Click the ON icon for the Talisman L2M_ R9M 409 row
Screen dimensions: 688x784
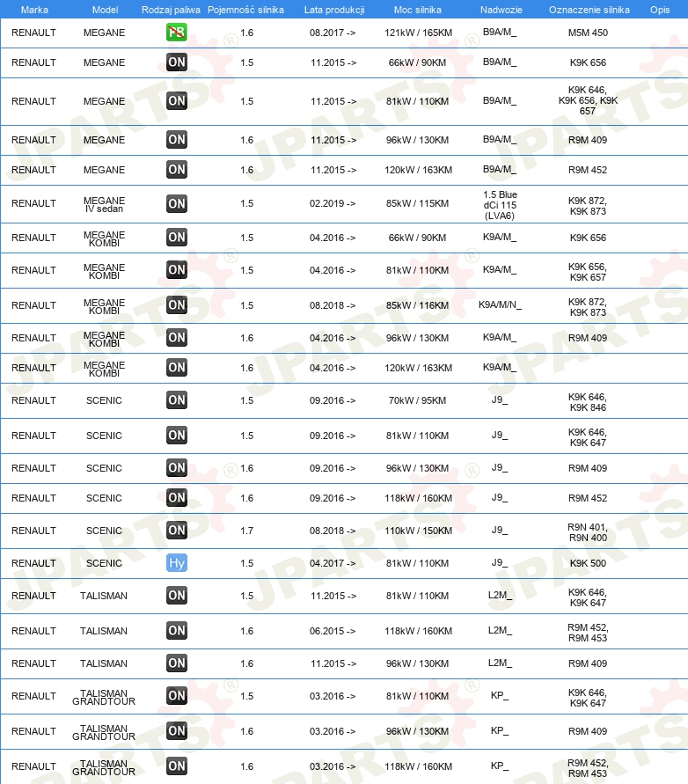point(177,663)
